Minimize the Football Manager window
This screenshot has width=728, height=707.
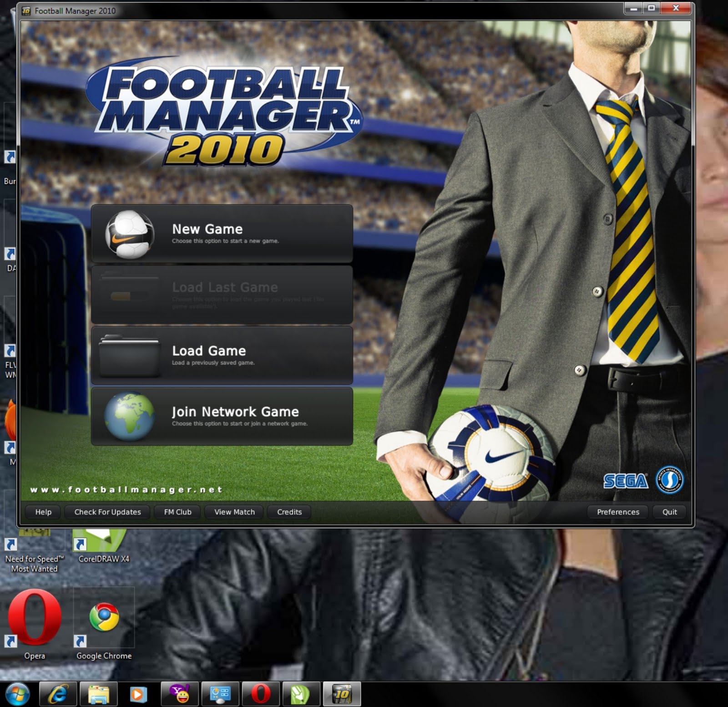[633, 8]
